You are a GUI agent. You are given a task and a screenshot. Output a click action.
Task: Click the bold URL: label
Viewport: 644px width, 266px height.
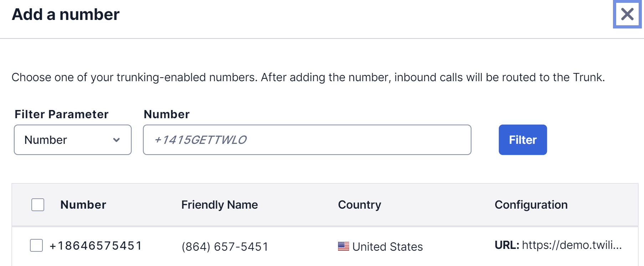(507, 245)
